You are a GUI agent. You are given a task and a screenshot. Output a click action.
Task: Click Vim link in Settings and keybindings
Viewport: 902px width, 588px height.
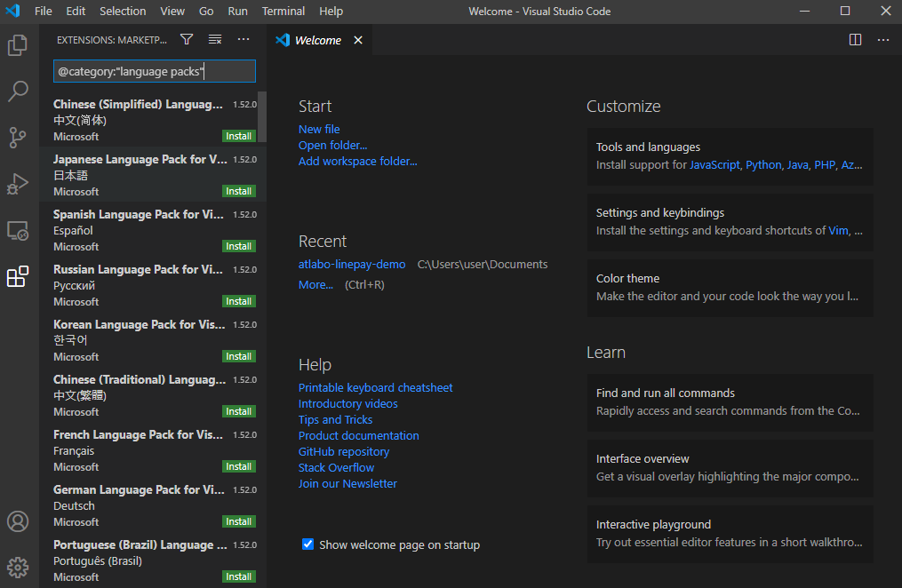pyautogui.click(x=838, y=230)
